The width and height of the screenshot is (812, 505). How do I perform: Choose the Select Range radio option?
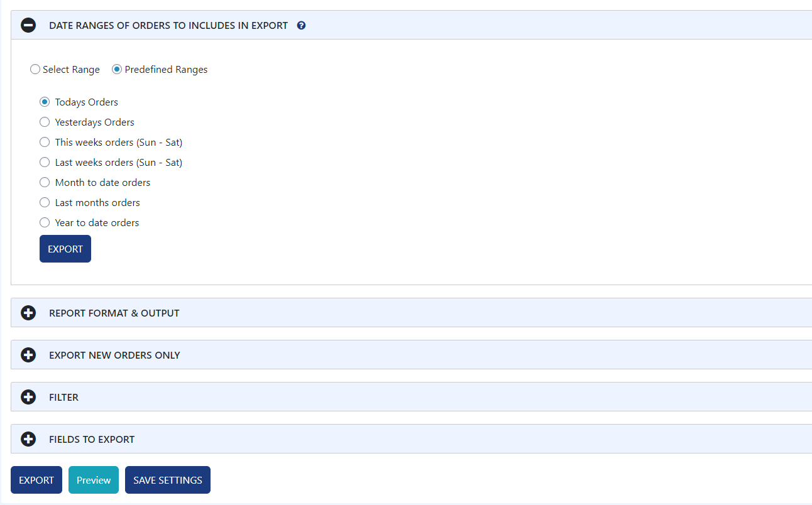[35, 70]
